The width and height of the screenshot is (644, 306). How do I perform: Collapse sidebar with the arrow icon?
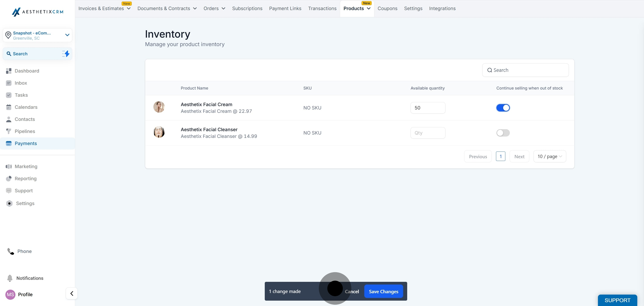click(72, 293)
